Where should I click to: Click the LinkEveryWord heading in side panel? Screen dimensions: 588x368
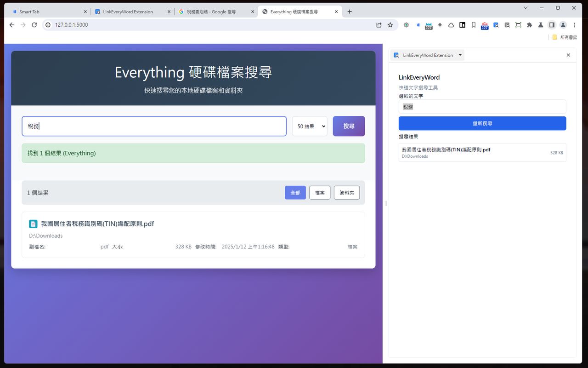(x=419, y=77)
